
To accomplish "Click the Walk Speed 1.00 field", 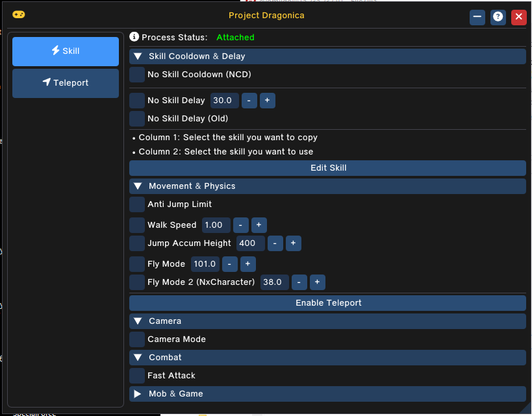I will click(216, 225).
